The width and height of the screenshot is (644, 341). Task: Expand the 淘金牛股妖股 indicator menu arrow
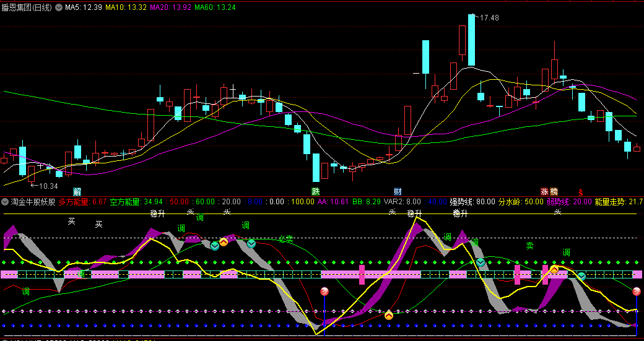(6, 202)
